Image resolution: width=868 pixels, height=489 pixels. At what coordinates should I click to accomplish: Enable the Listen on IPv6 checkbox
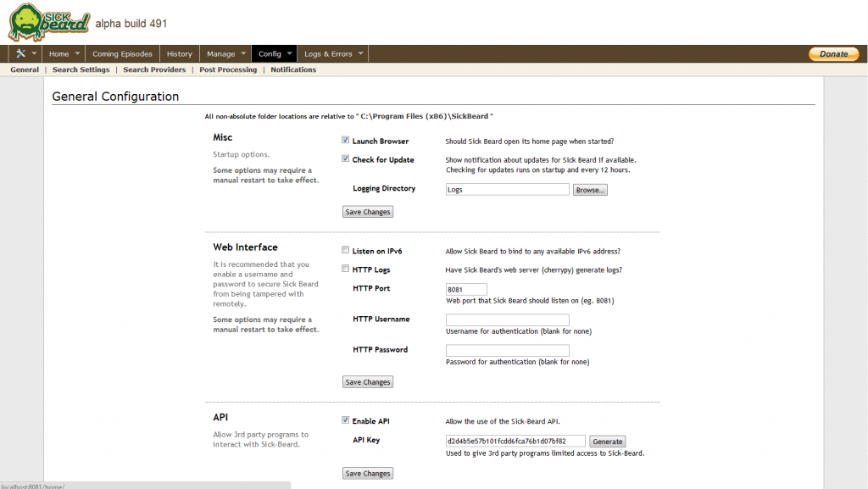pos(346,250)
